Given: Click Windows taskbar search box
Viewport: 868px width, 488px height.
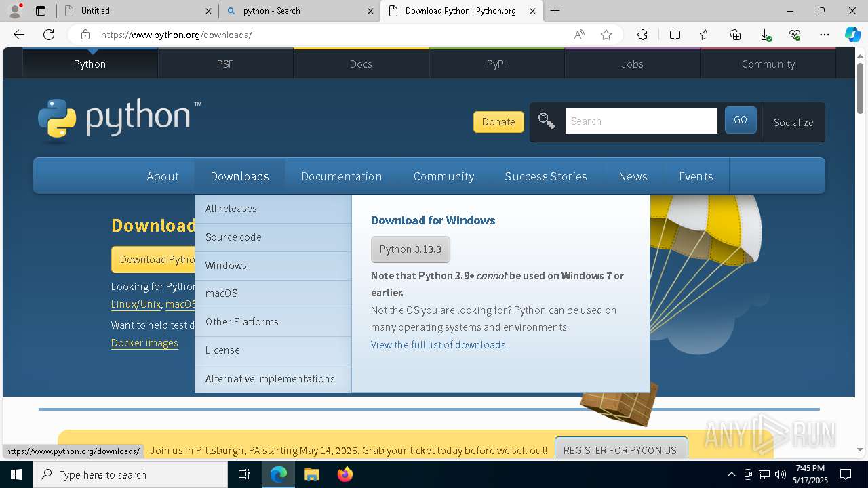Looking at the screenshot, I should (130, 474).
